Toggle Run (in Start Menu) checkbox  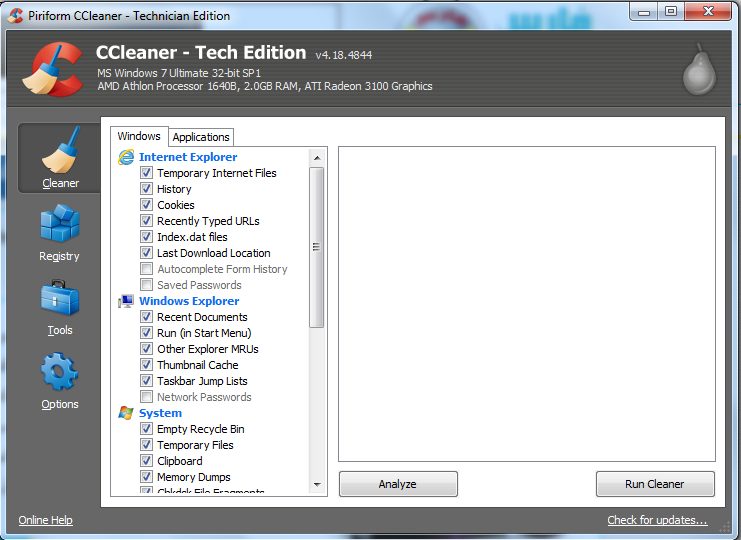tap(146, 333)
